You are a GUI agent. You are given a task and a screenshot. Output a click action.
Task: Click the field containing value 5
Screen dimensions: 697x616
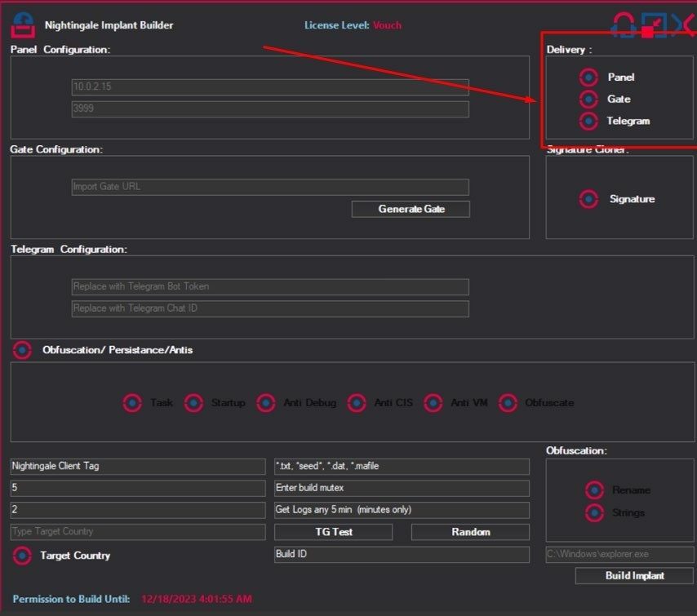coord(138,488)
